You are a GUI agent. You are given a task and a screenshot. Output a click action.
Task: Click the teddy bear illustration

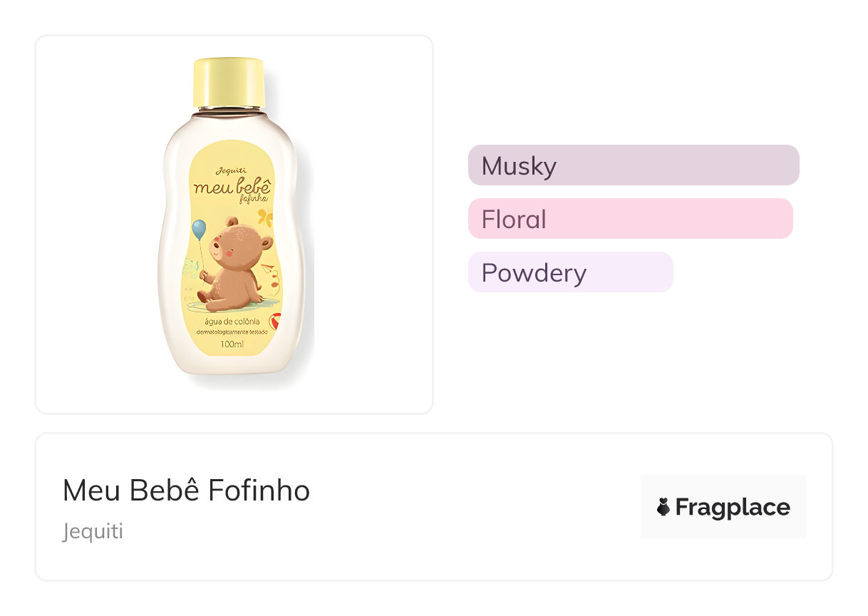[x=235, y=262]
